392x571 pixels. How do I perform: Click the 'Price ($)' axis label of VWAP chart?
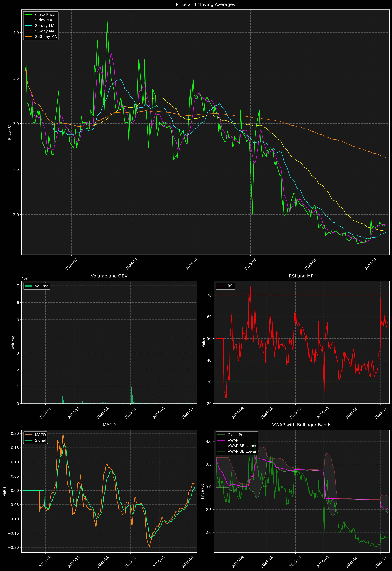[x=202, y=491]
